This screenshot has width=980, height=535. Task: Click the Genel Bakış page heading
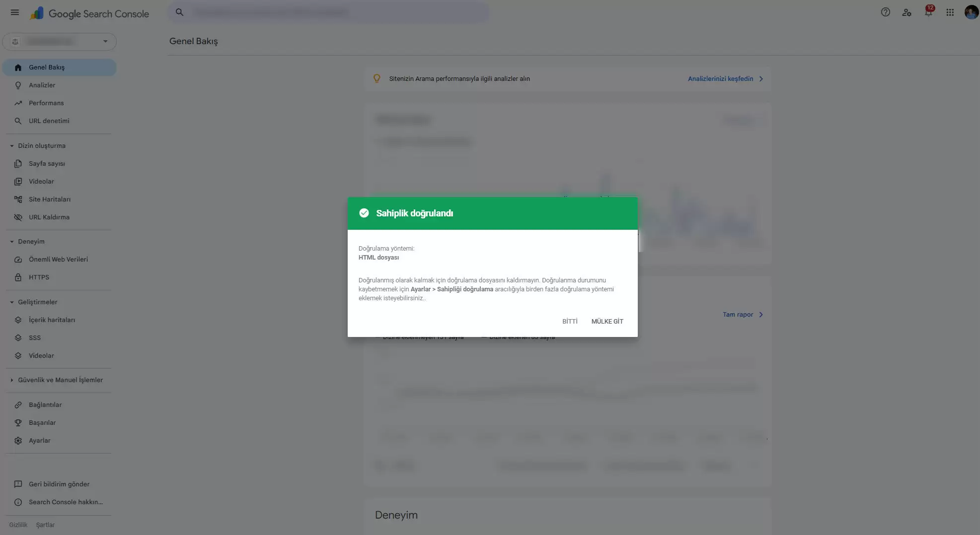(193, 41)
